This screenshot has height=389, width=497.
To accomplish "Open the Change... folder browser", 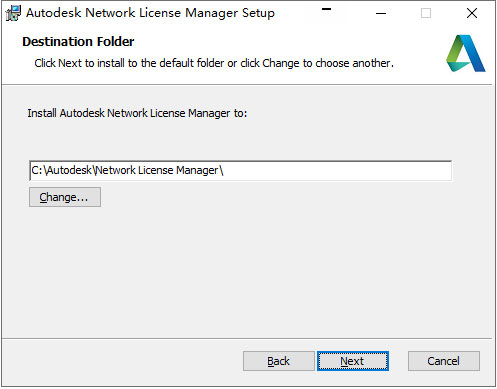I will click(65, 197).
